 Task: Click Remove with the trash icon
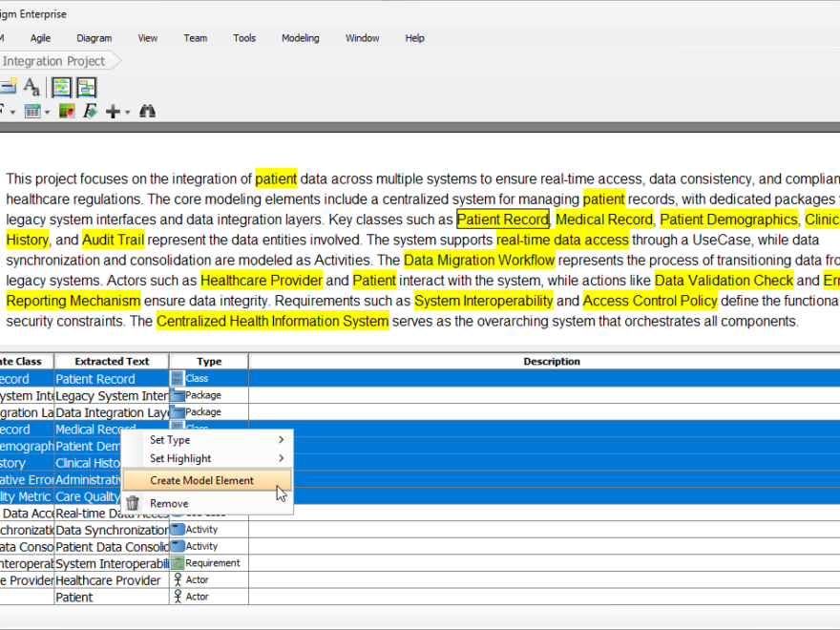pos(169,503)
